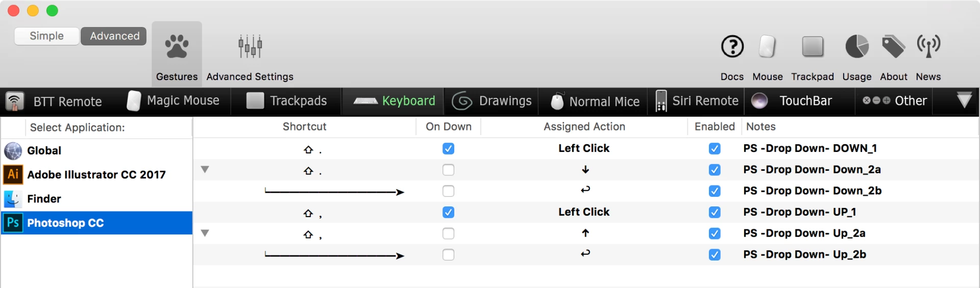Open the Docs question mark icon
This screenshot has height=288, width=980.
pos(732,47)
